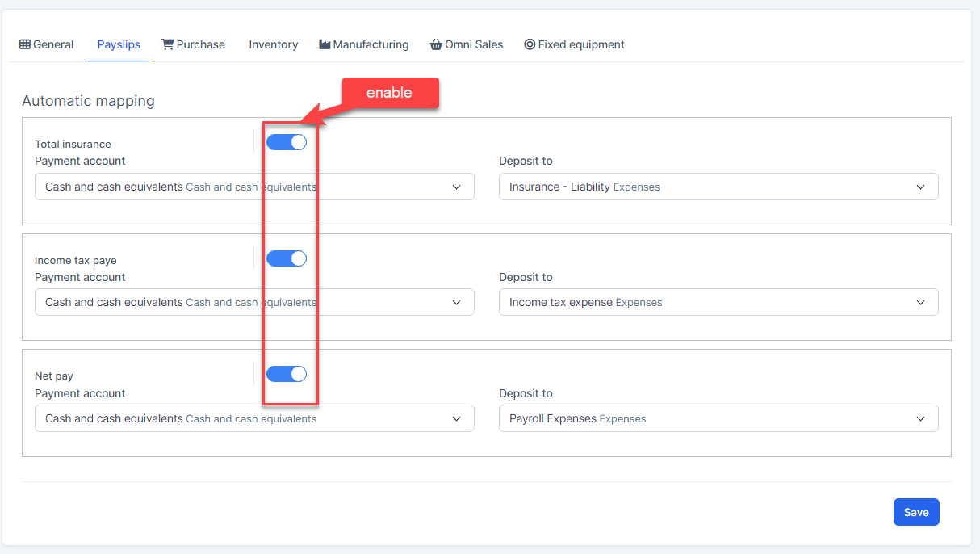Expand Payroll Expenses deposit dropdown
The width and height of the screenshot is (980, 554).
718,418
